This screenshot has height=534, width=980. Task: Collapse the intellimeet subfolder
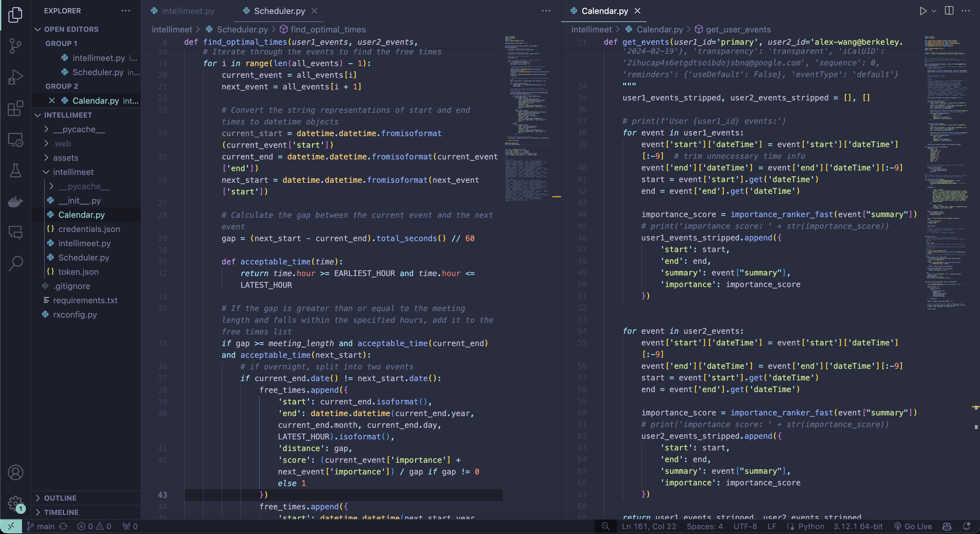pos(73,172)
